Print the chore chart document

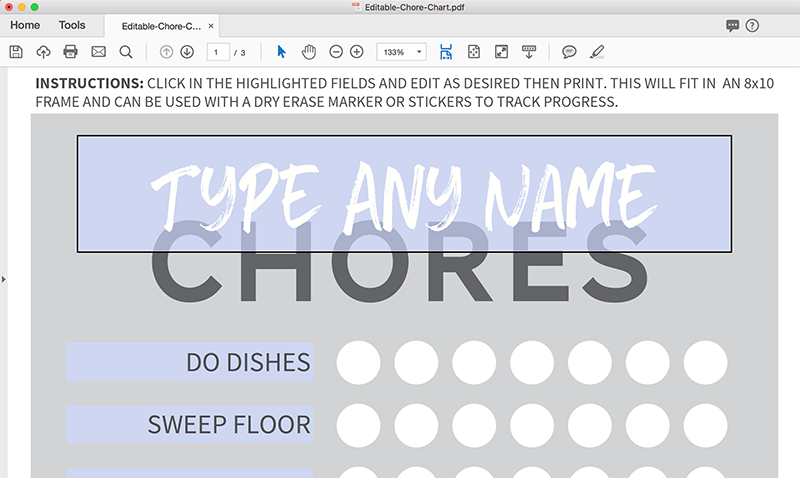tap(70, 52)
